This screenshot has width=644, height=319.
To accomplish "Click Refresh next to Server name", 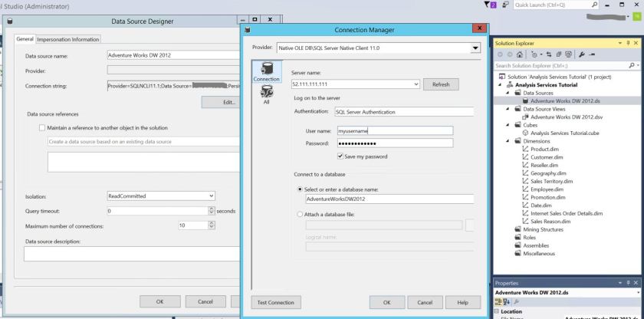I will click(441, 84).
